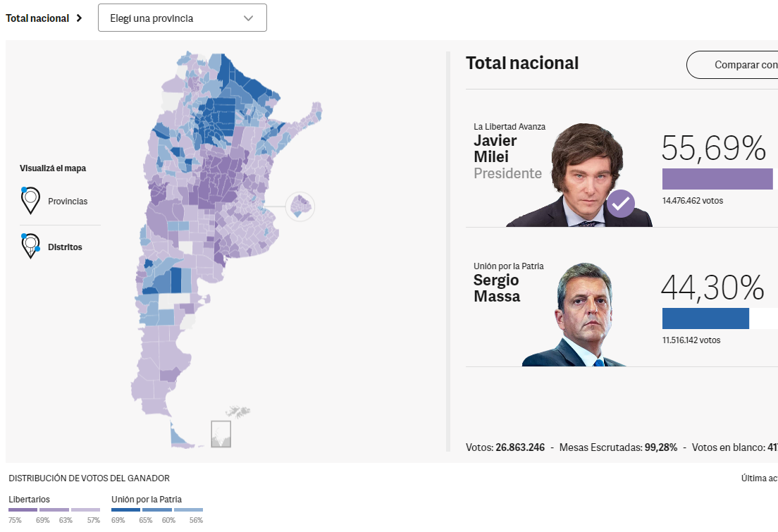This screenshot has height=532, width=778.
Task: Select Provincias map view
Action: 68,202
